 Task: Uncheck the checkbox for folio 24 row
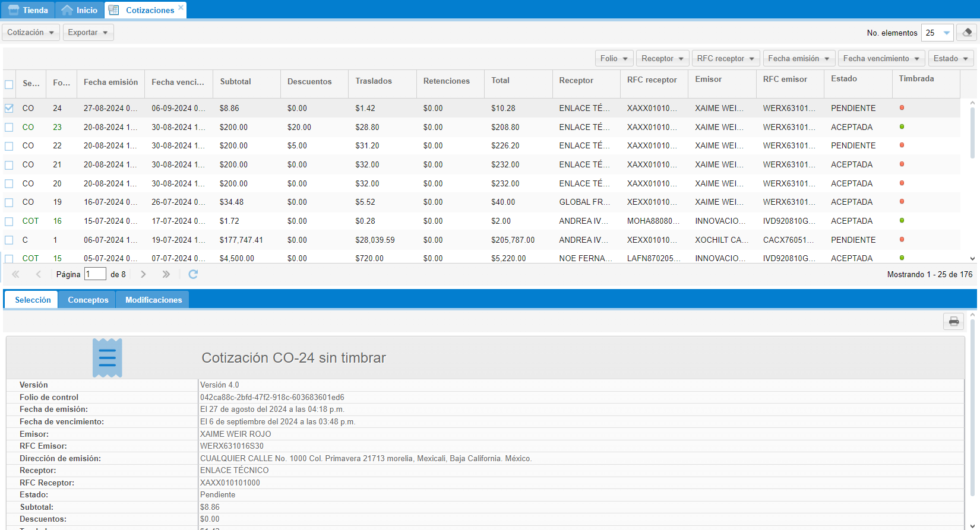(x=9, y=108)
